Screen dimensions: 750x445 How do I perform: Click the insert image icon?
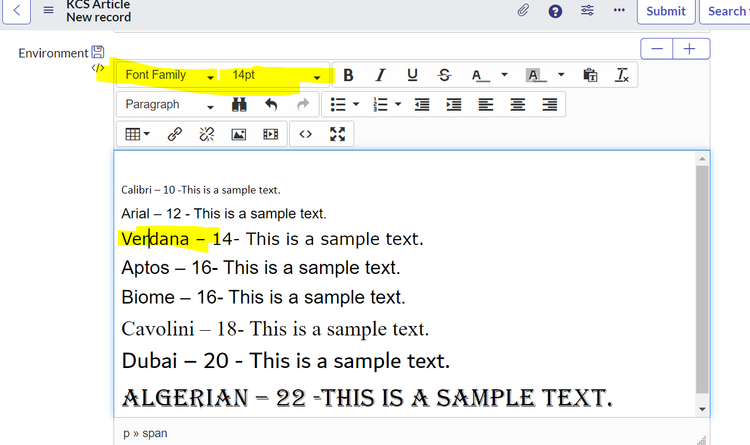(239, 134)
